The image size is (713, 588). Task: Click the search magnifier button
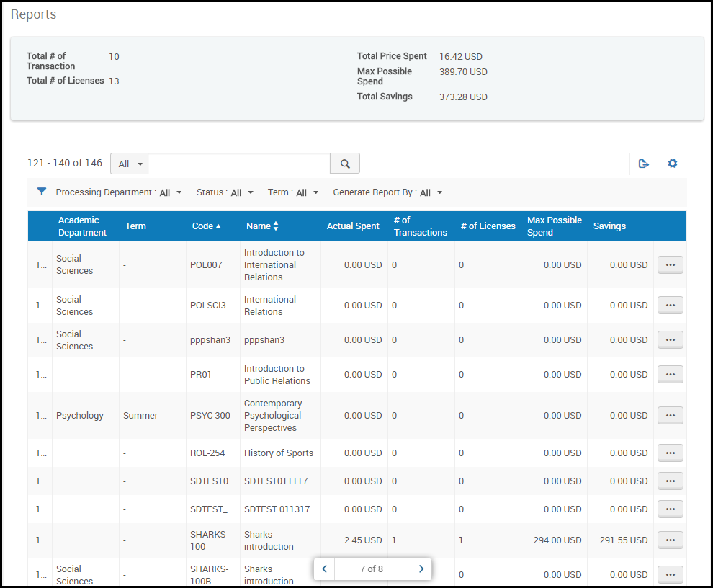coord(345,164)
